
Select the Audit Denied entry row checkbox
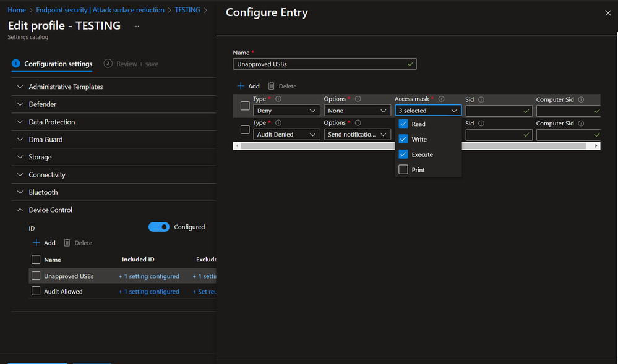pyautogui.click(x=245, y=130)
